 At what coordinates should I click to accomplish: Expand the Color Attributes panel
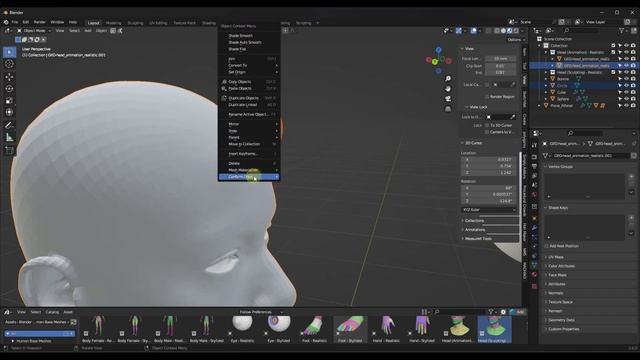tap(561, 266)
